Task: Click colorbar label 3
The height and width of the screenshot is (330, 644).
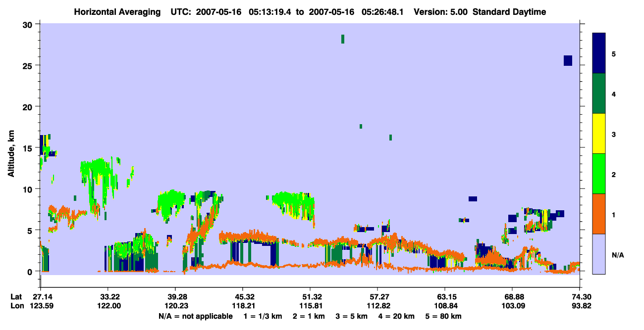Action: [x=614, y=134]
